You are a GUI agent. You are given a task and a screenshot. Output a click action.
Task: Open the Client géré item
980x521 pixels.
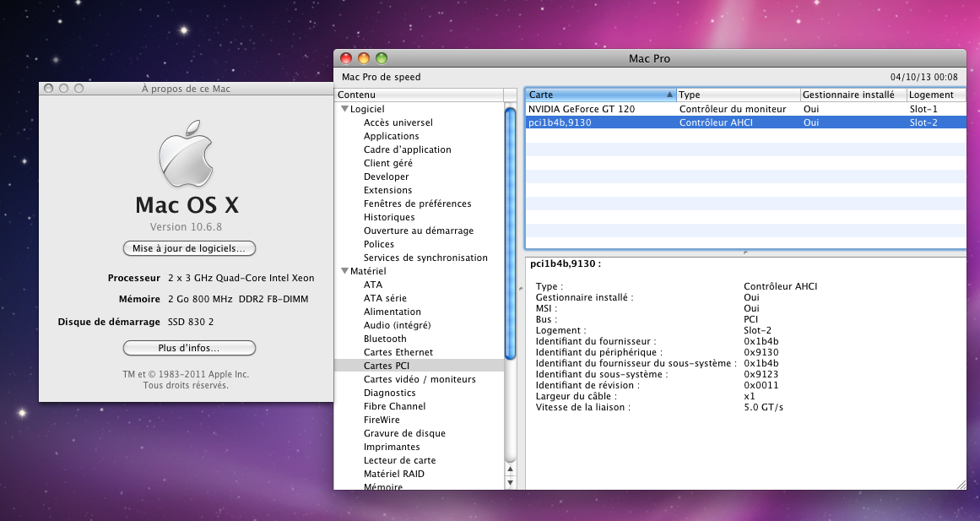[388, 163]
